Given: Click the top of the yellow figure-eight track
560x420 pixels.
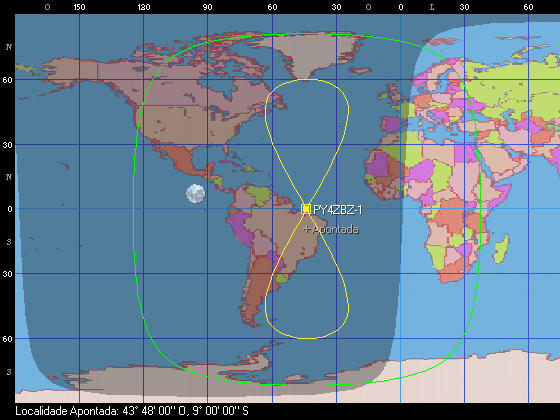Looking at the screenshot, I should pyautogui.click(x=307, y=80).
